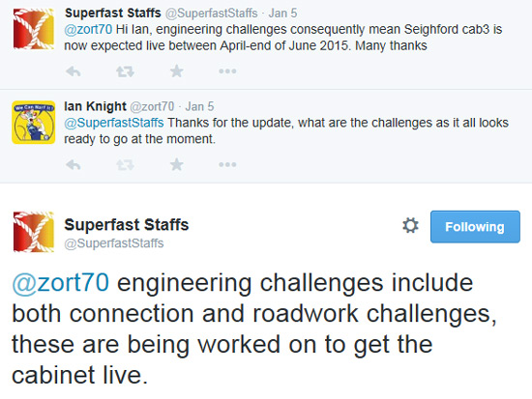Open @zort70 link in the large tweet
This screenshot has height=399, width=532.
pos(61,283)
